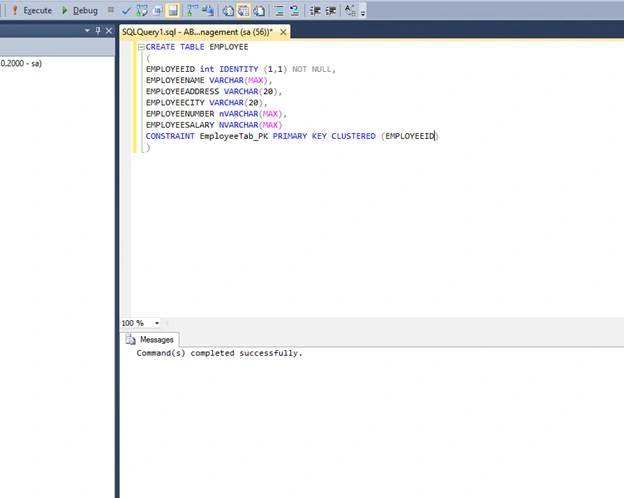Switch to the Messages tab
624x498 pixels.
(x=150, y=340)
